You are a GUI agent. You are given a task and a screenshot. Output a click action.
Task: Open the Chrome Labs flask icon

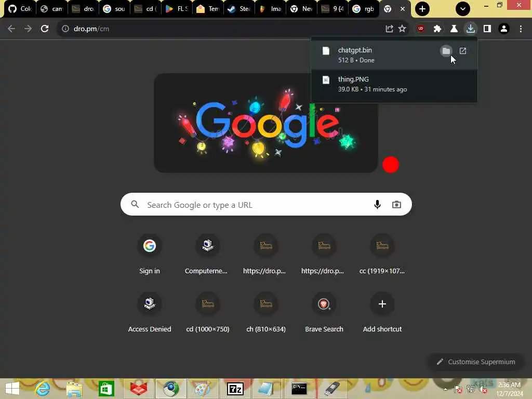pos(454,29)
